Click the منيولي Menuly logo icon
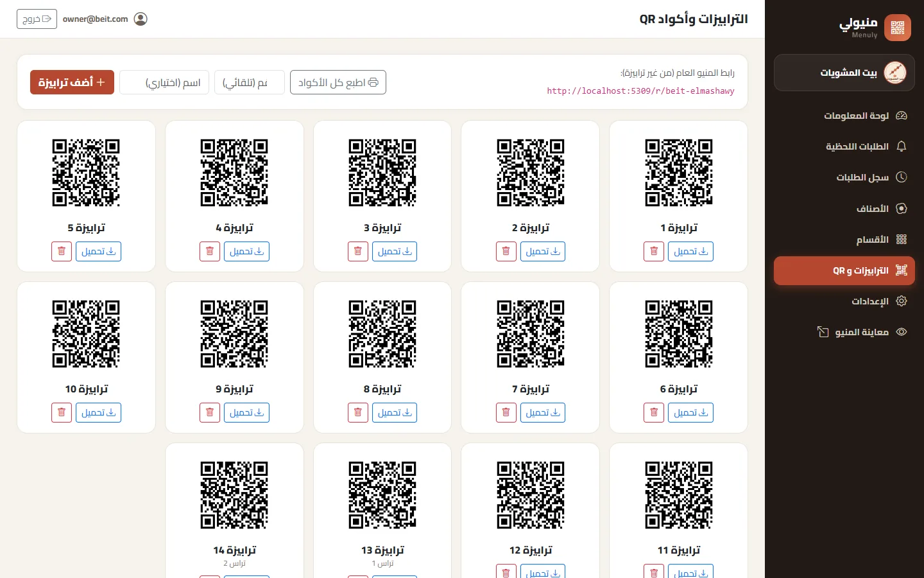924x578 pixels. pos(897,28)
